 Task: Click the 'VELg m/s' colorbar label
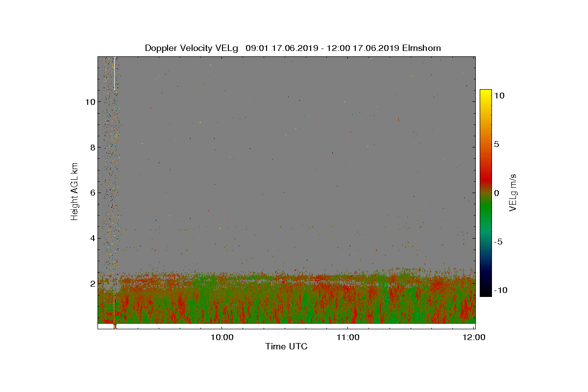[513, 192]
